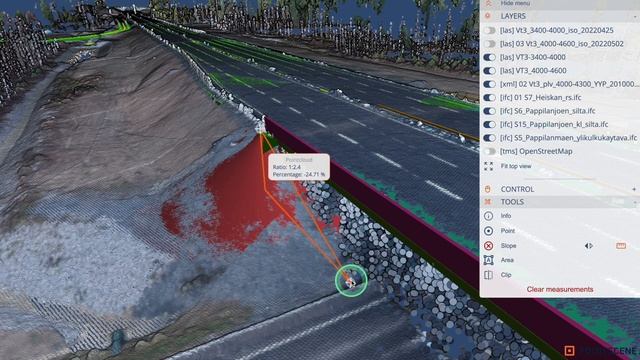Select the Clip tool icon
The height and width of the screenshot is (360, 640).
pyautogui.click(x=489, y=275)
